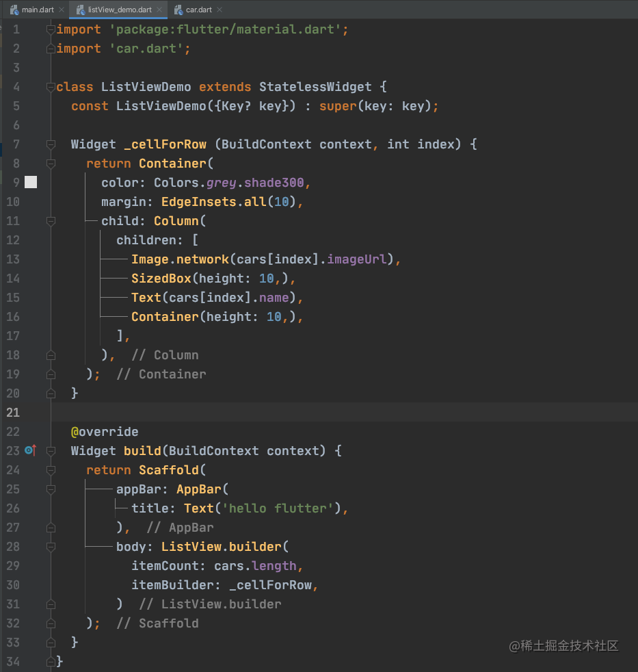Switch to the car.dart tab
Image resolution: width=638 pixels, height=672 pixels.
click(x=199, y=10)
